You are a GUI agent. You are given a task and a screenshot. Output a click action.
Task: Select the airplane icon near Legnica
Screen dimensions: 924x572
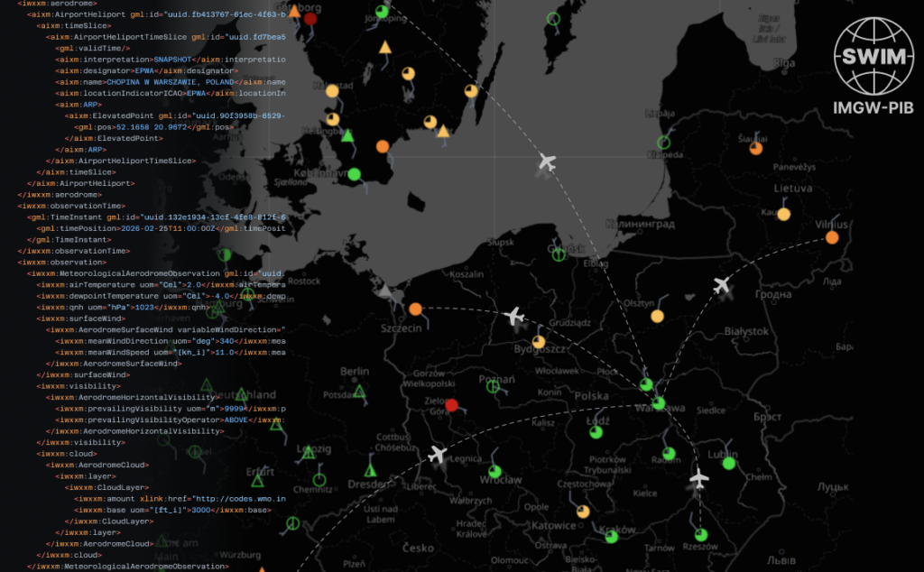pyautogui.click(x=438, y=454)
